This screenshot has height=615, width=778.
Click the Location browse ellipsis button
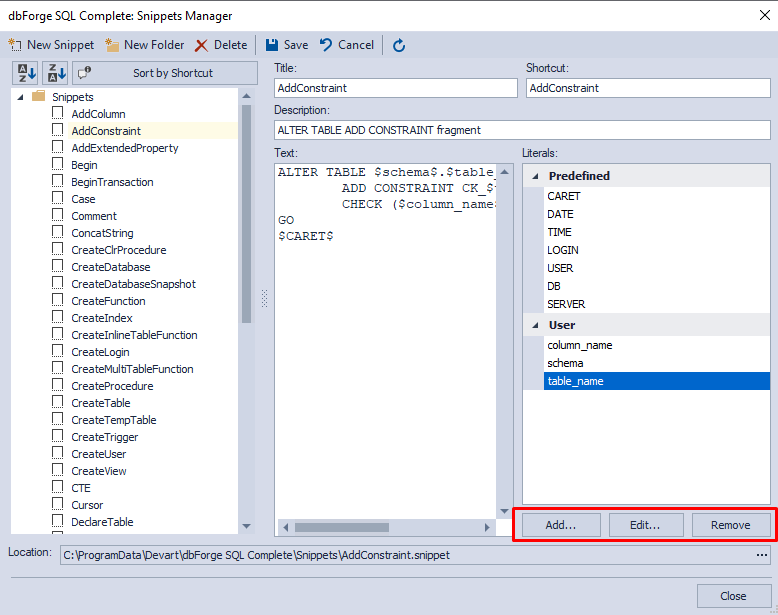[x=762, y=555]
